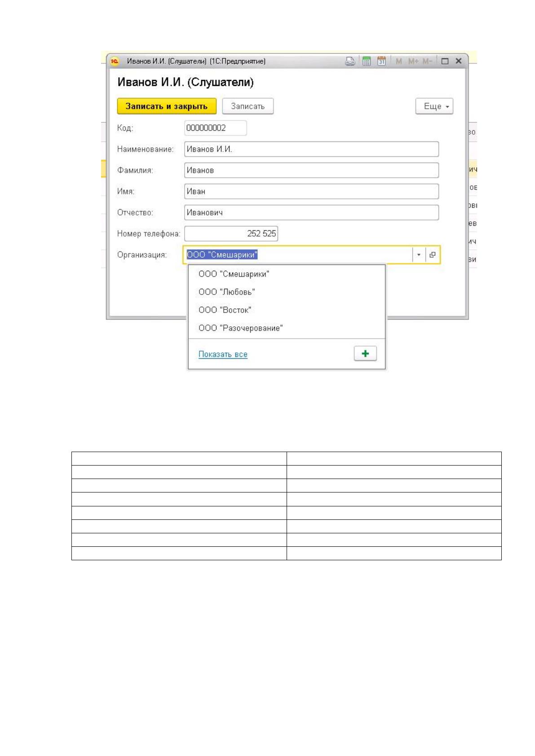Click the Записать button

point(248,106)
